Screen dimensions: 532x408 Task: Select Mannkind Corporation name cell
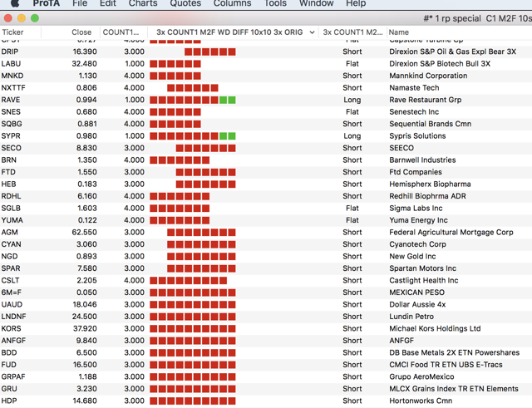pos(428,76)
